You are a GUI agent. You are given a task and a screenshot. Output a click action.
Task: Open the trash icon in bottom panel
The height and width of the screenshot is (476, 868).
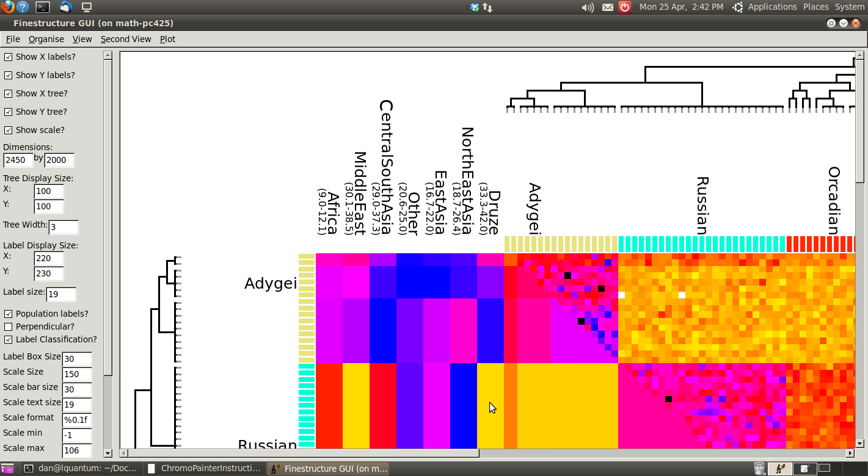(759, 469)
